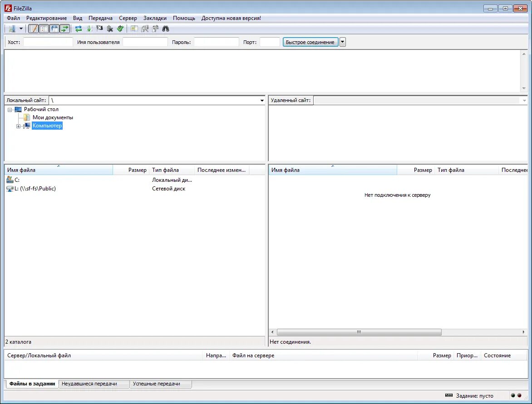Click the L: network drive icon
532x404 pixels.
[10, 189]
